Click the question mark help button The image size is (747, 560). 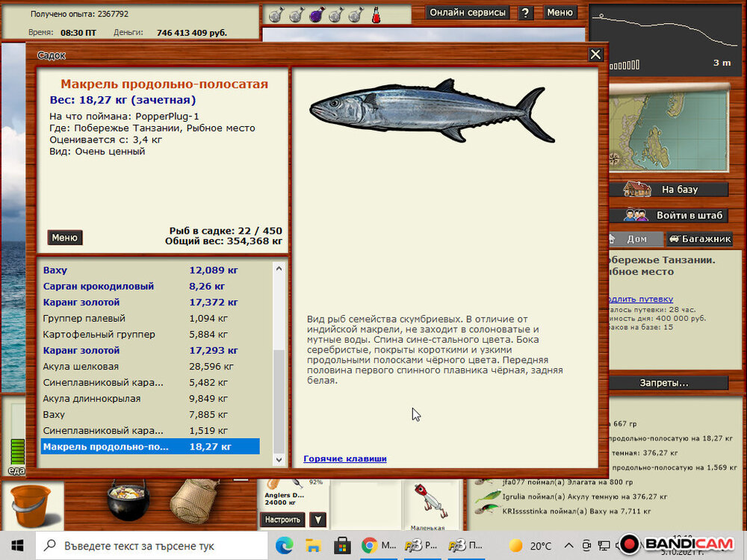tap(526, 13)
